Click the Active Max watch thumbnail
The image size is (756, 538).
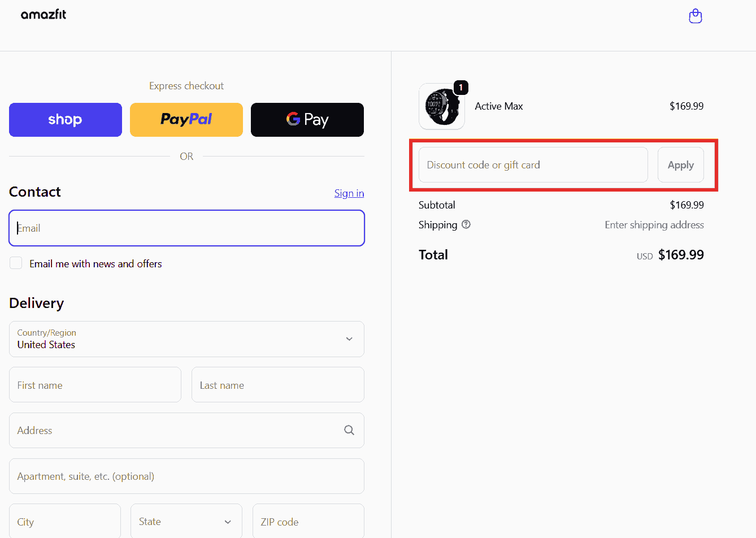pyautogui.click(x=441, y=106)
